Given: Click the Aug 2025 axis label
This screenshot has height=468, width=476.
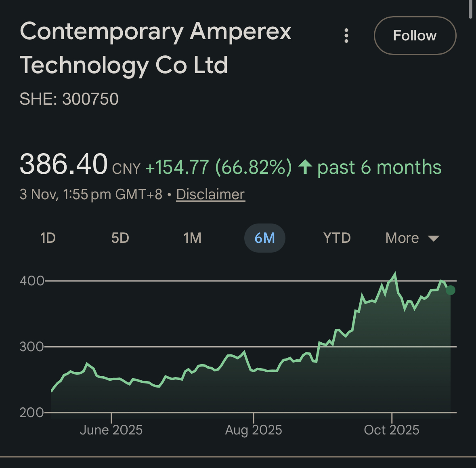Looking at the screenshot, I should (x=254, y=430).
